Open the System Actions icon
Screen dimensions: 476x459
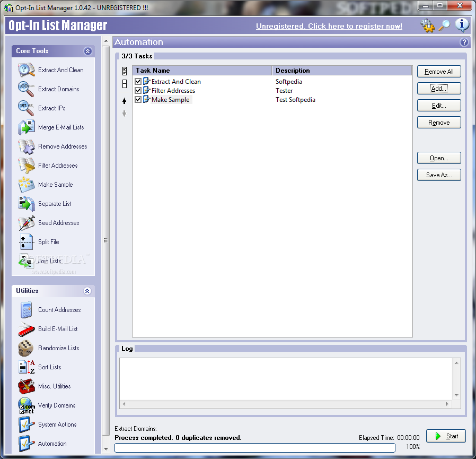point(26,425)
